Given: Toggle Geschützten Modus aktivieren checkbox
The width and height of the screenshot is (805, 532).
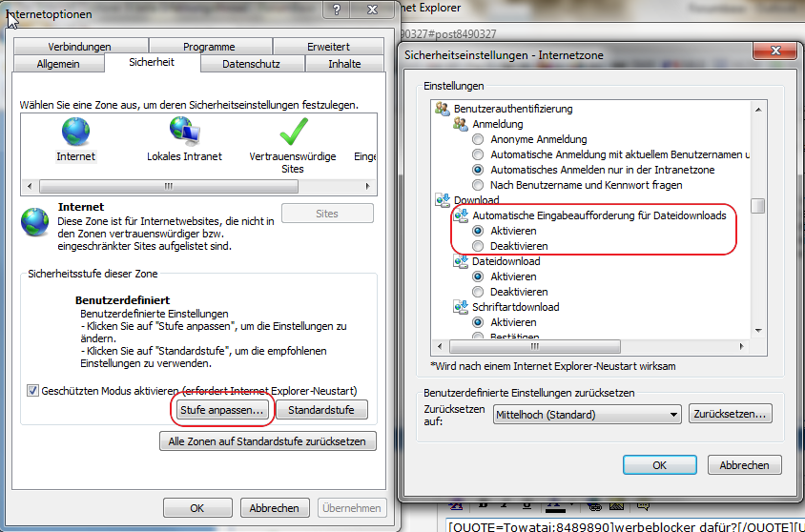Looking at the screenshot, I should (x=32, y=391).
